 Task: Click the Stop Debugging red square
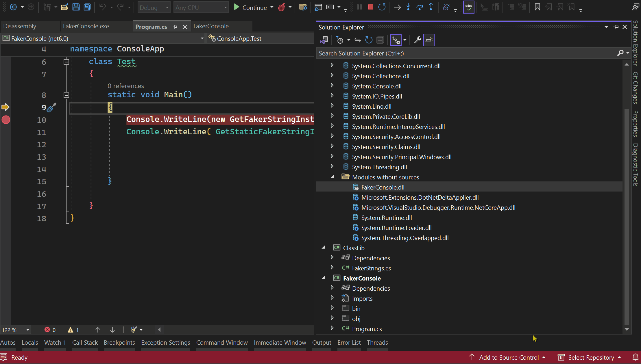pos(370,7)
